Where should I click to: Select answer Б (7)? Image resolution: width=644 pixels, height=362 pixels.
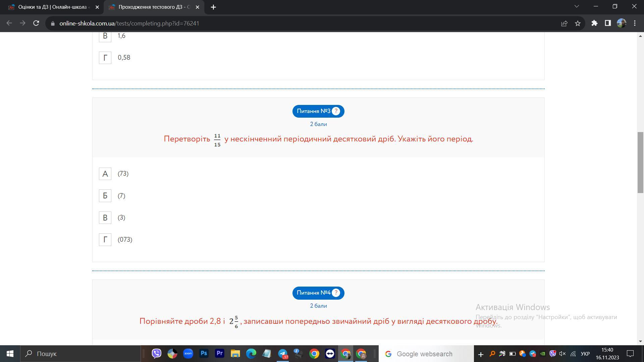(105, 196)
